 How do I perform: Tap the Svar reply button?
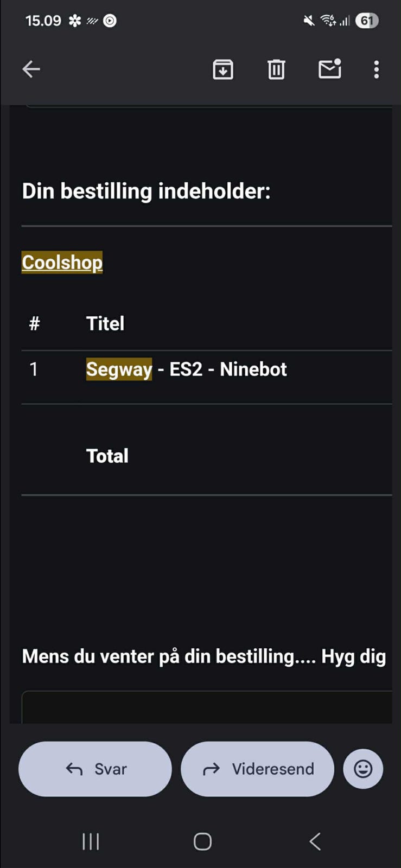pos(96,769)
